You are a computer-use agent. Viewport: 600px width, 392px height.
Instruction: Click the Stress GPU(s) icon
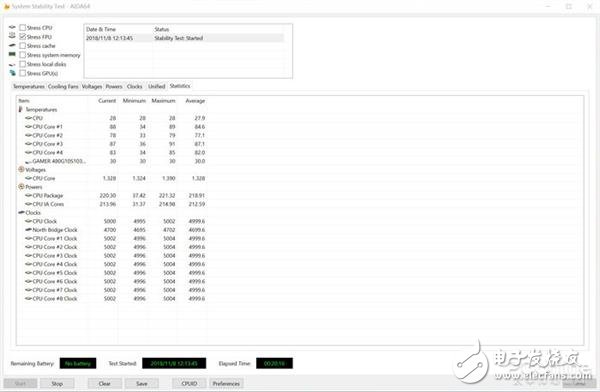point(13,73)
